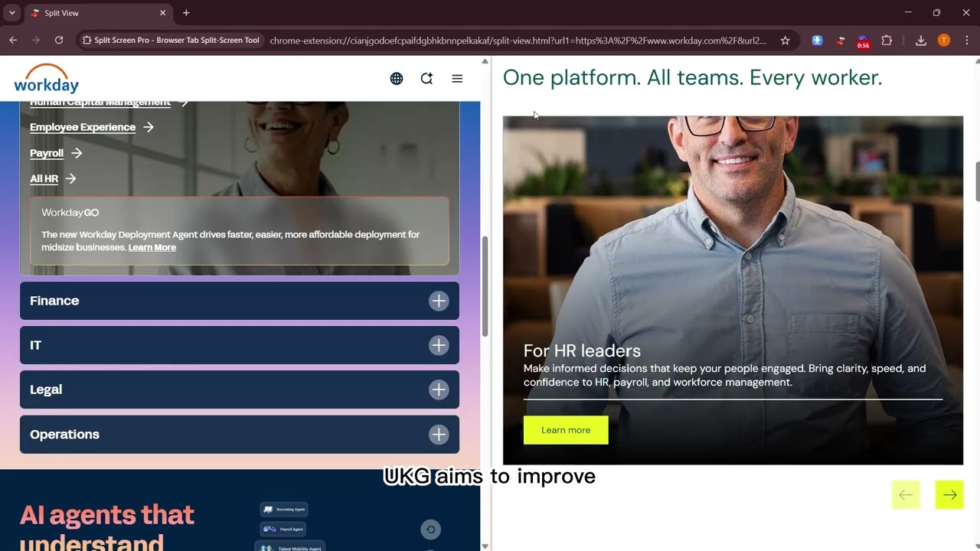This screenshot has height=551, width=980.
Task: Click the URL address field
Action: click(x=518, y=41)
